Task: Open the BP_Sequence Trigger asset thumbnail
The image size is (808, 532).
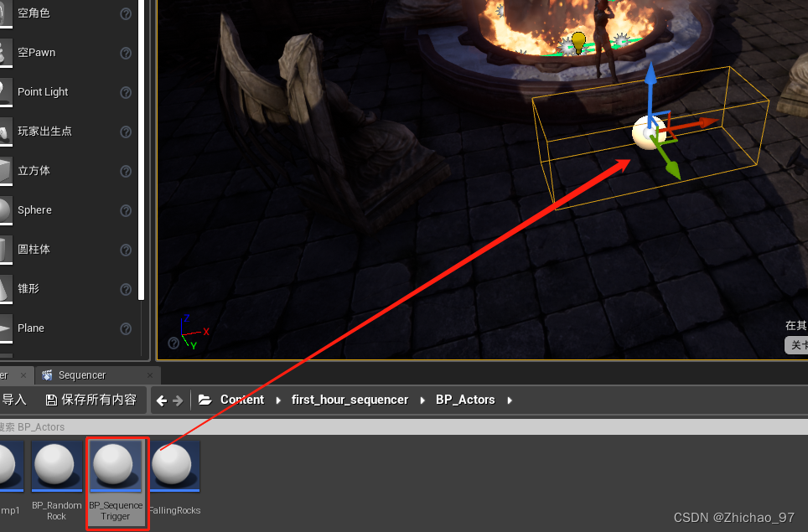Action: (117, 466)
